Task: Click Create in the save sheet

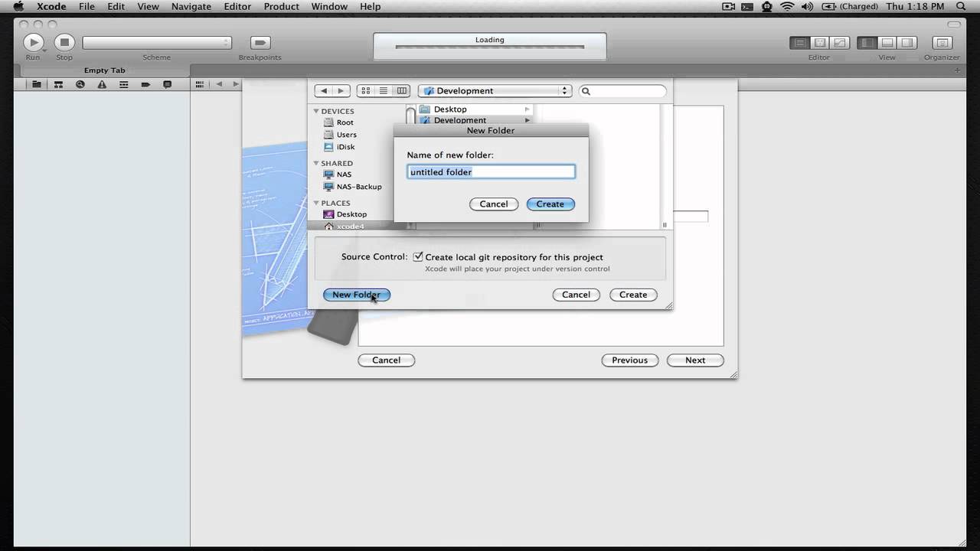Action: [633, 295]
